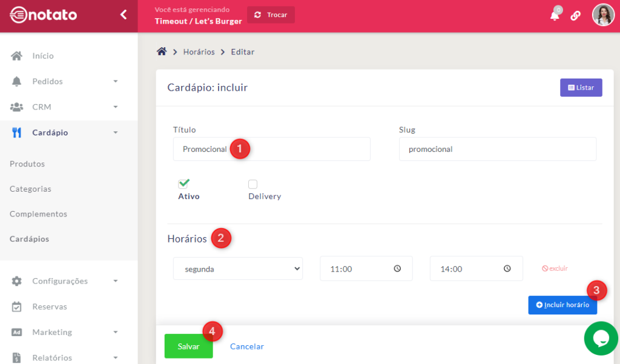Collapse the sidebar with the left chevron
Viewport: 620px width, 364px height.
click(124, 15)
